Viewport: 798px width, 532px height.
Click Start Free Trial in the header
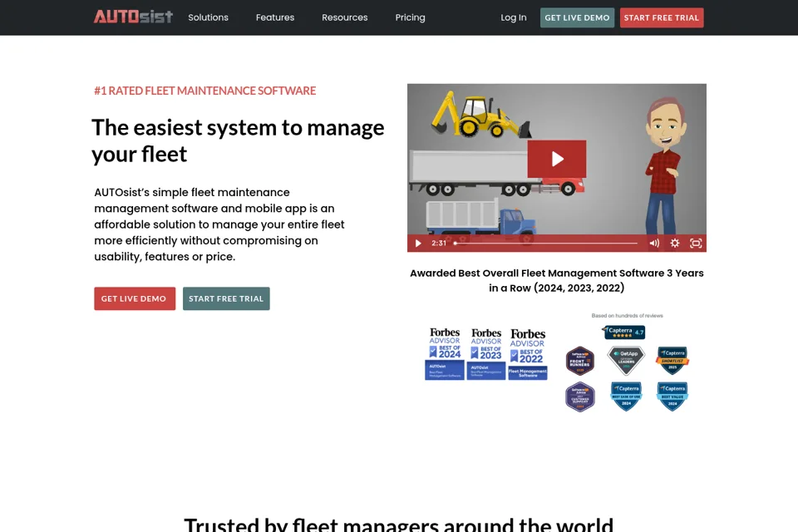tap(662, 17)
